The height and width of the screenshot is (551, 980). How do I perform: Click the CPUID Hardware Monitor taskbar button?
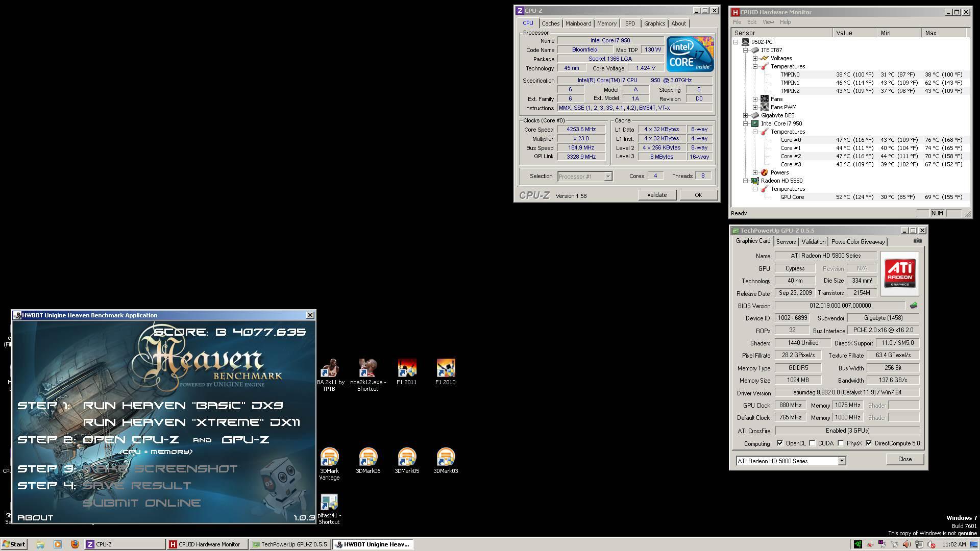(207, 544)
